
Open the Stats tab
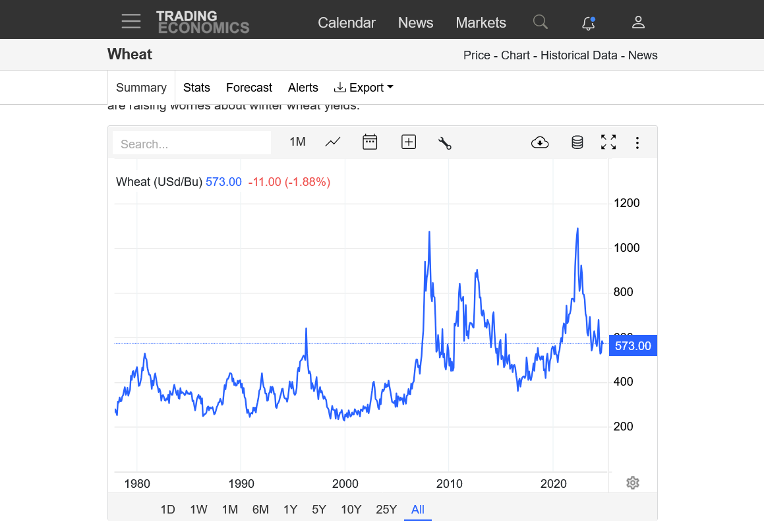[196, 88]
